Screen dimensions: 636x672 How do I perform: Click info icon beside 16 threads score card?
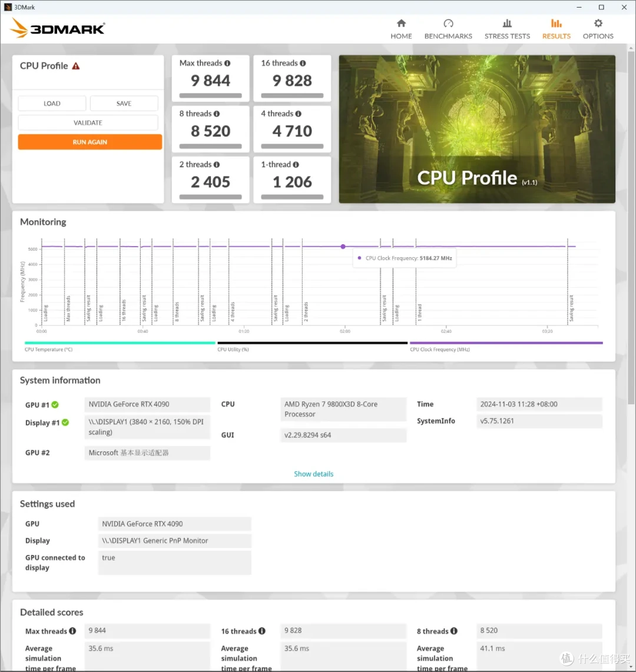click(x=303, y=64)
